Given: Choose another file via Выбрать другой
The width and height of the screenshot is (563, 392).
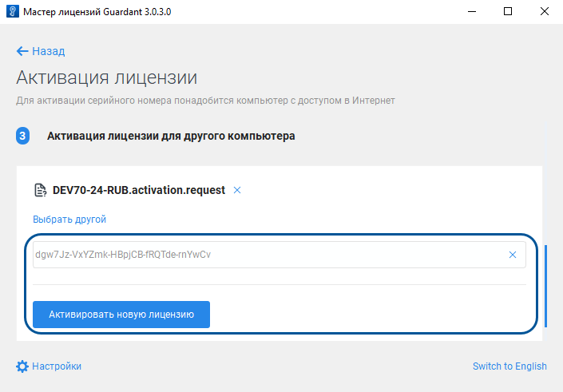Looking at the screenshot, I should pos(69,220).
